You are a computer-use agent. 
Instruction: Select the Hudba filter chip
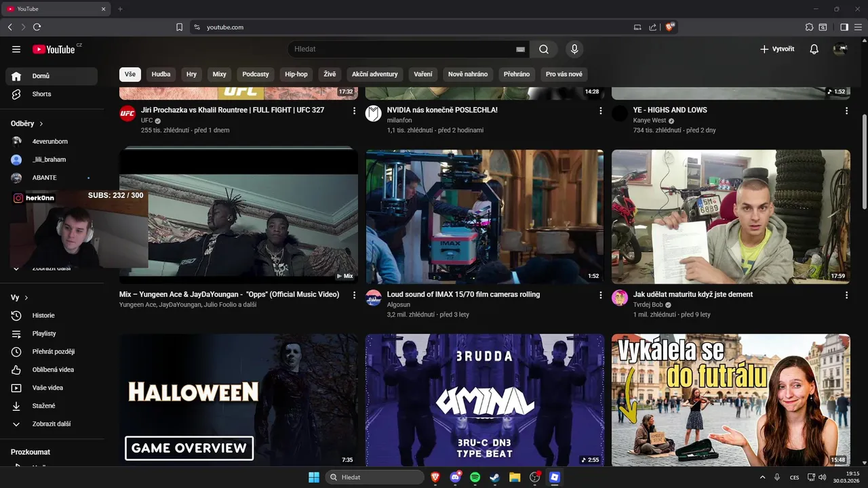click(x=161, y=74)
